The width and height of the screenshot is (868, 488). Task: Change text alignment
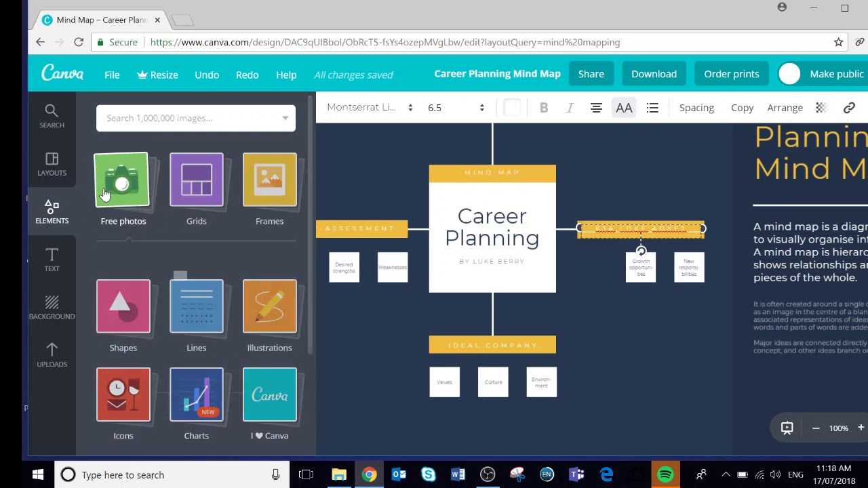pos(596,108)
